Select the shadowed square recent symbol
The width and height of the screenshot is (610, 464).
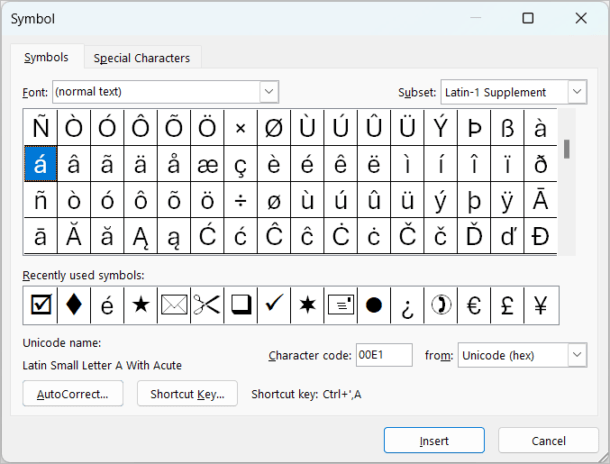[241, 305]
